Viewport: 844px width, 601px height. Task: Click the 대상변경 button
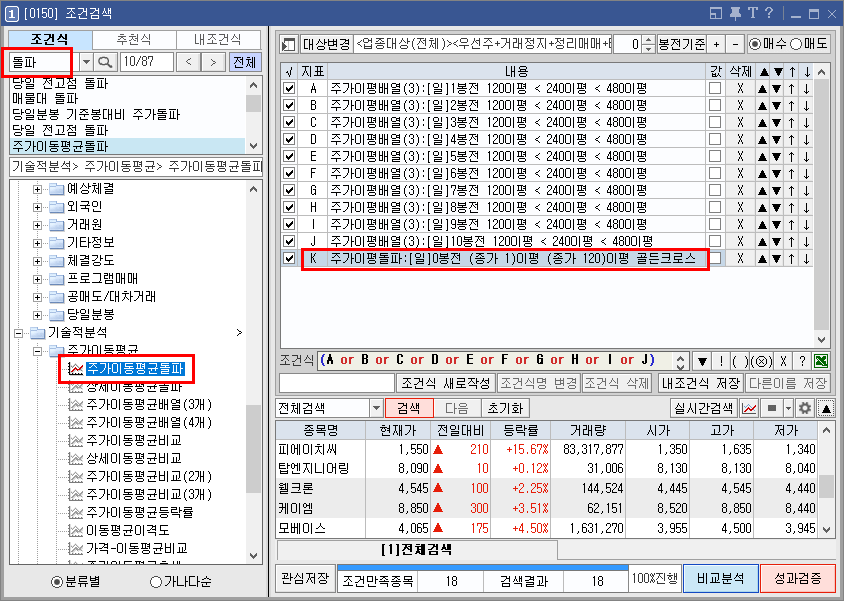pyautogui.click(x=326, y=44)
